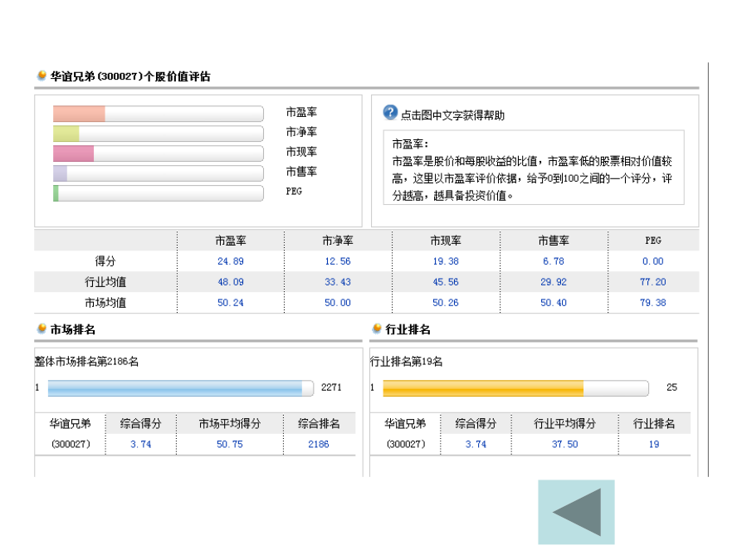Click the 37.50 行业平均得分 value
747x560 pixels.
click(x=565, y=445)
